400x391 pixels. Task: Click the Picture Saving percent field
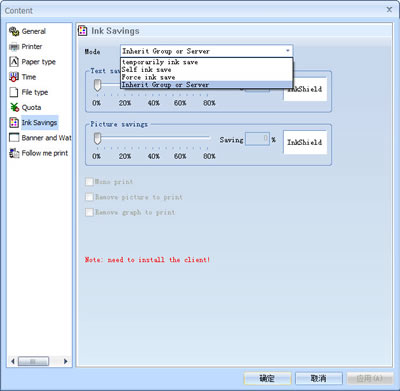click(x=257, y=139)
